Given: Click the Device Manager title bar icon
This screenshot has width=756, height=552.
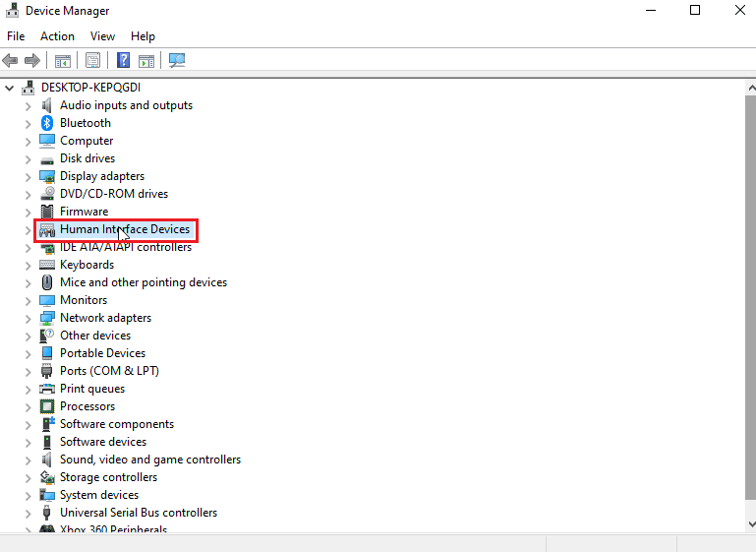Looking at the screenshot, I should tap(12, 10).
